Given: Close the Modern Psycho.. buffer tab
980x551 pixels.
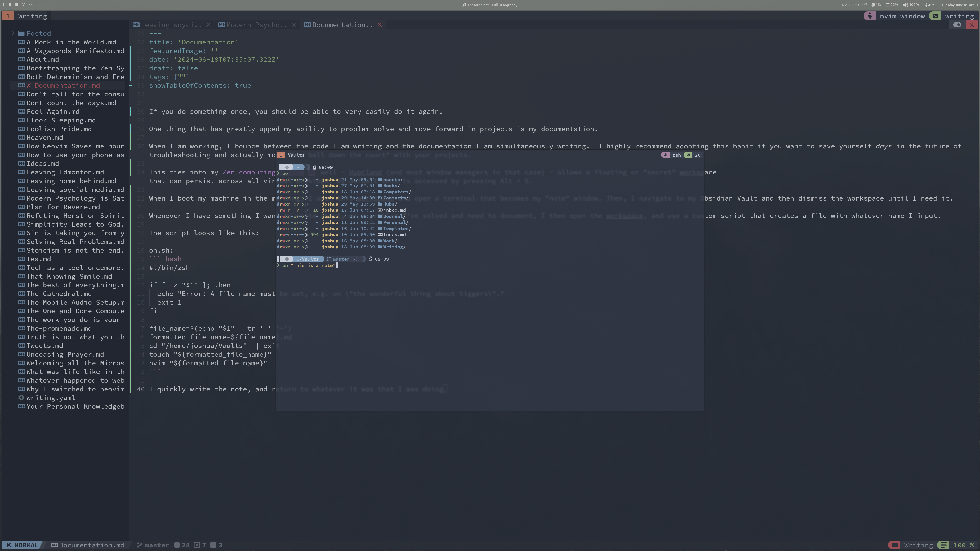Looking at the screenshot, I should click(x=294, y=25).
